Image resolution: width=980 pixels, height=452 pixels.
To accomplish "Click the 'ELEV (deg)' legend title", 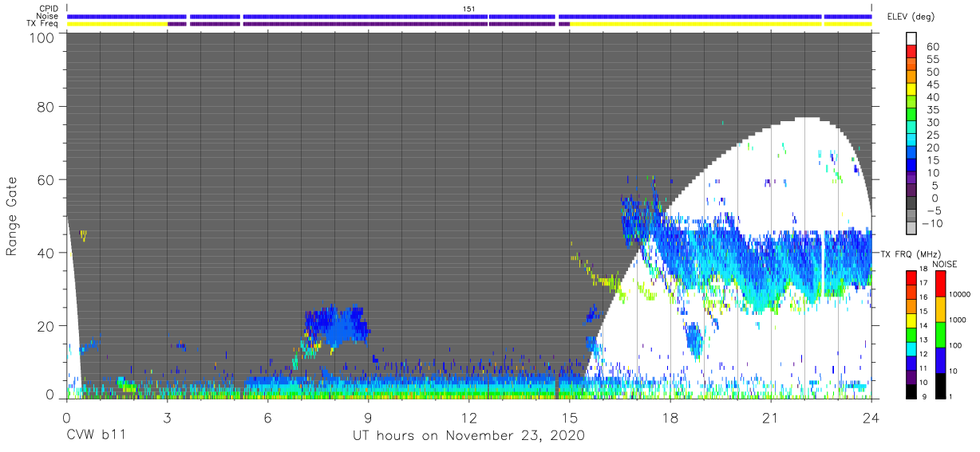I will 911,18.
